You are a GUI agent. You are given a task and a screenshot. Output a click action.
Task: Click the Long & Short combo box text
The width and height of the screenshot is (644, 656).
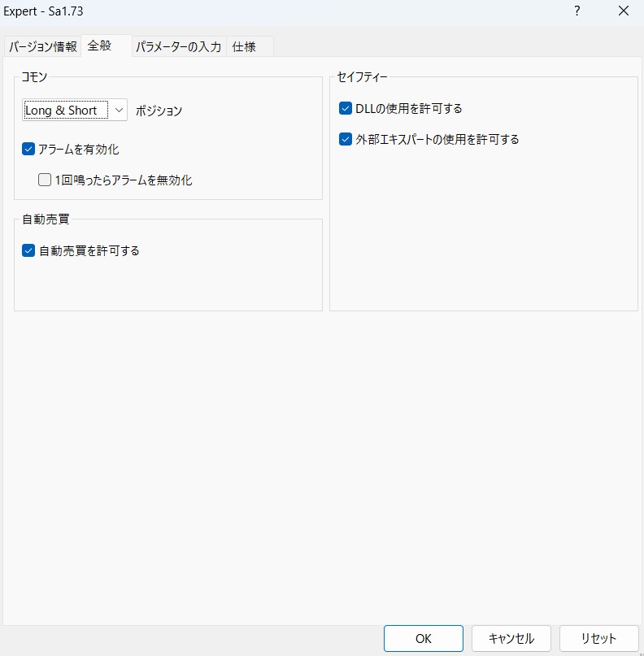(x=62, y=111)
